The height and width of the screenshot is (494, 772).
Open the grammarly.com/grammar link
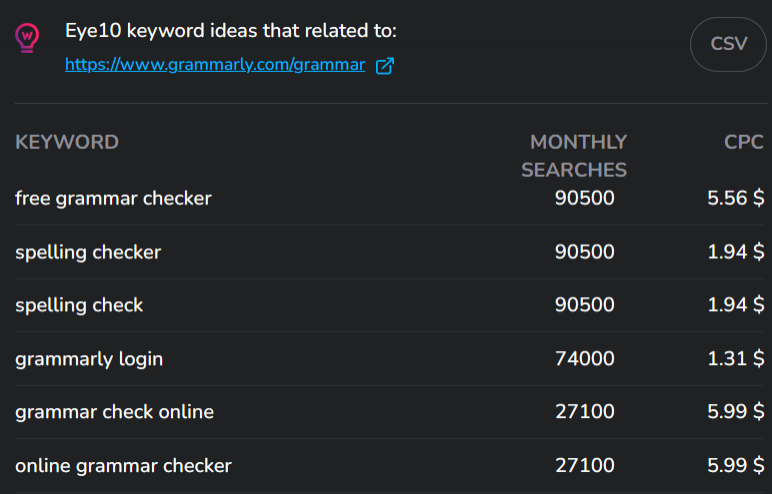click(x=215, y=65)
